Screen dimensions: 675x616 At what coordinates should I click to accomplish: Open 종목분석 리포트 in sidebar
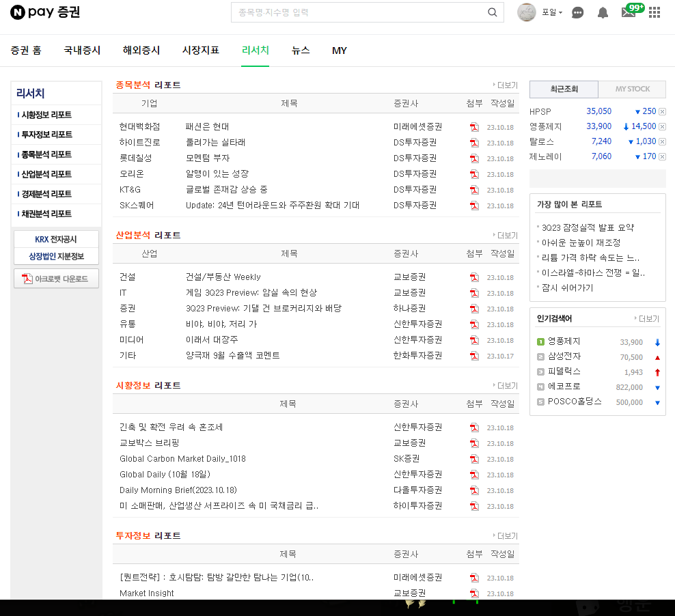[46, 154]
